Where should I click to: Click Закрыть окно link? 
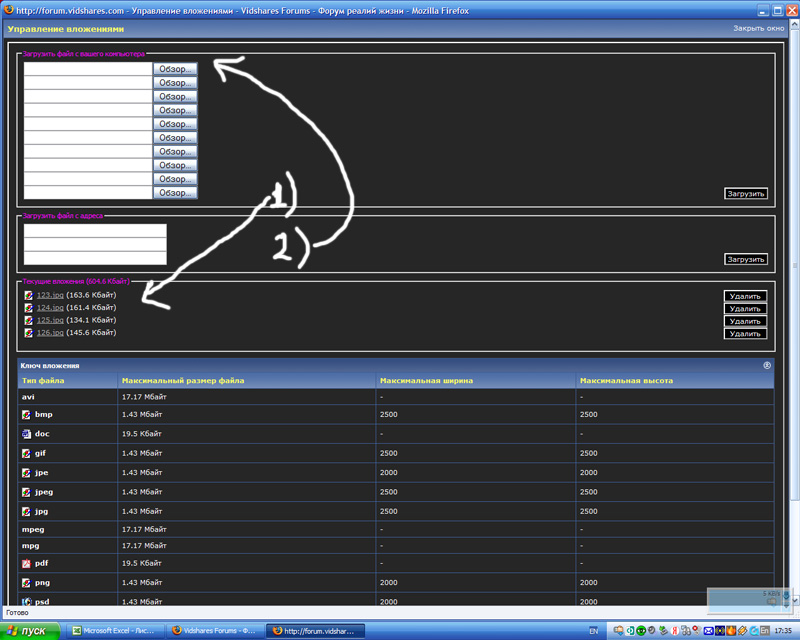pyautogui.click(x=758, y=29)
